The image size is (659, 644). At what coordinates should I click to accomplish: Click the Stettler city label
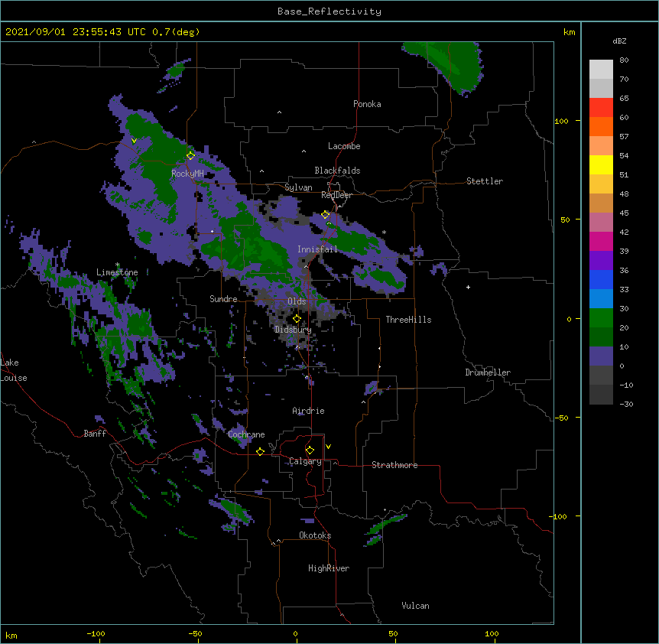[x=485, y=181]
